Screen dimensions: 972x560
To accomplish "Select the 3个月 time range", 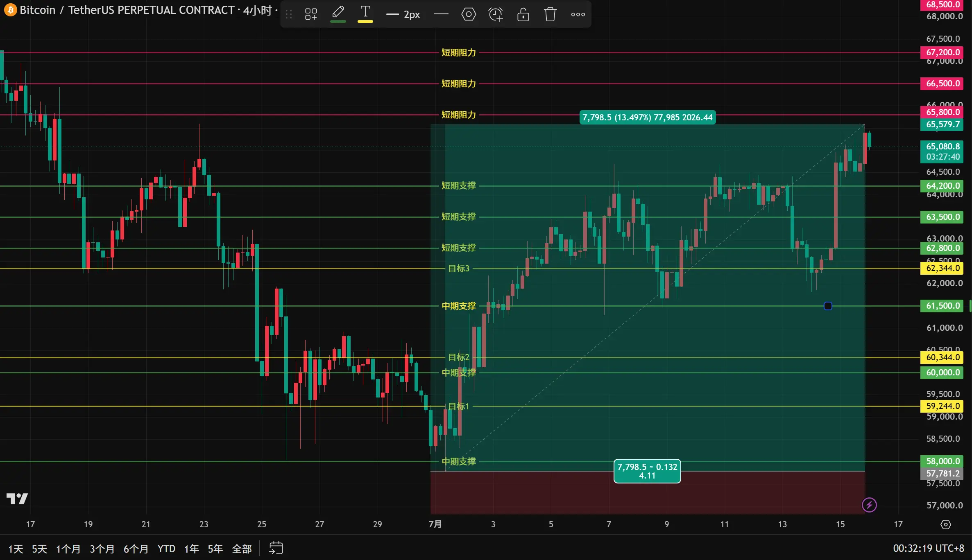I will [x=102, y=549].
